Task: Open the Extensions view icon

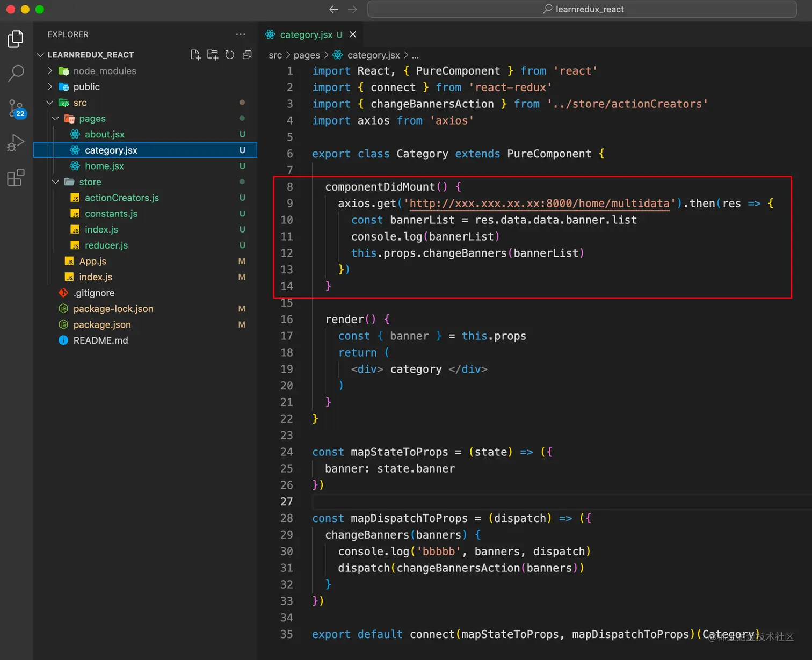Action: point(16,177)
